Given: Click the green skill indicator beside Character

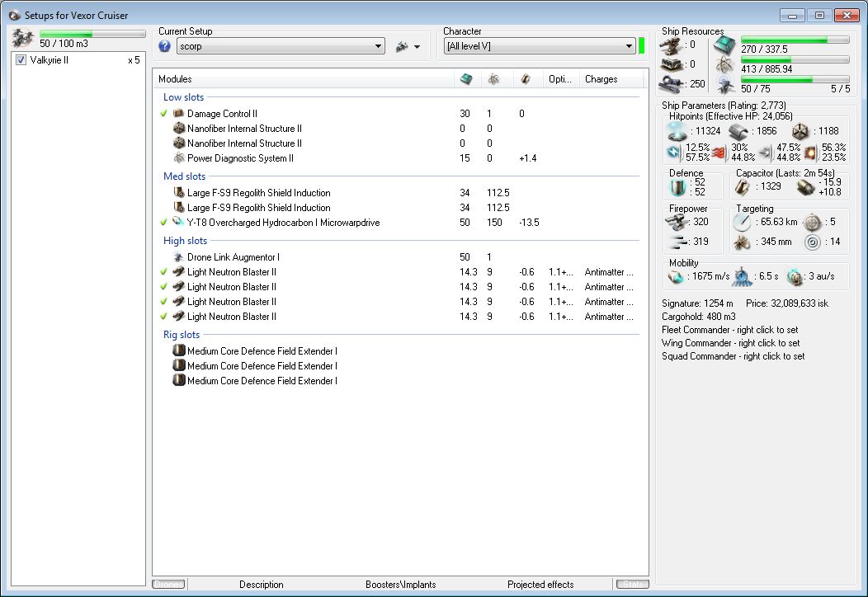Looking at the screenshot, I should (x=642, y=46).
